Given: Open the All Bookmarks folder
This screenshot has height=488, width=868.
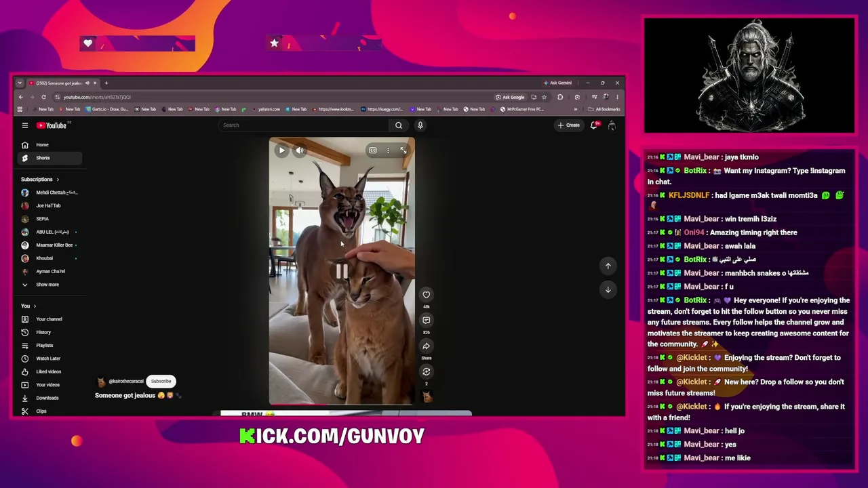Looking at the screenshot, I should click(605, 109).
